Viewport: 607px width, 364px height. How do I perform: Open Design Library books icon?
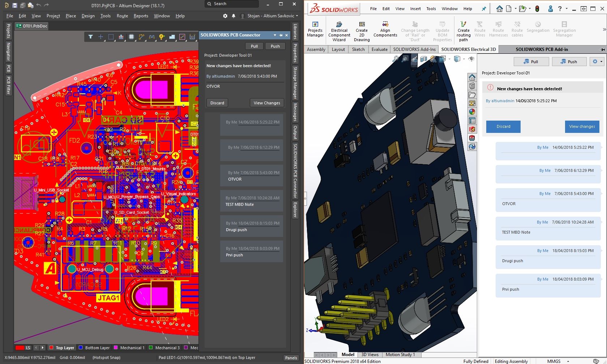472,86
